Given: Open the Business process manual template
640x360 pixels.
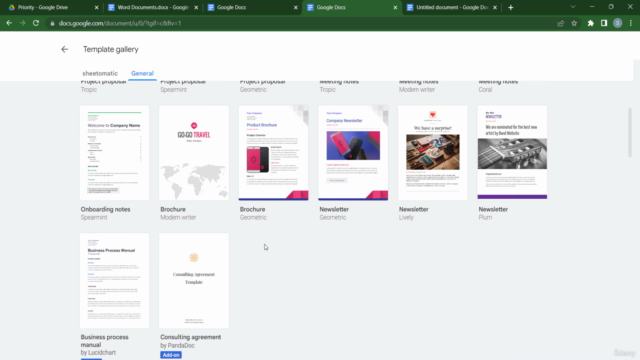Looking at the screenshot, I should pos(114,281).
